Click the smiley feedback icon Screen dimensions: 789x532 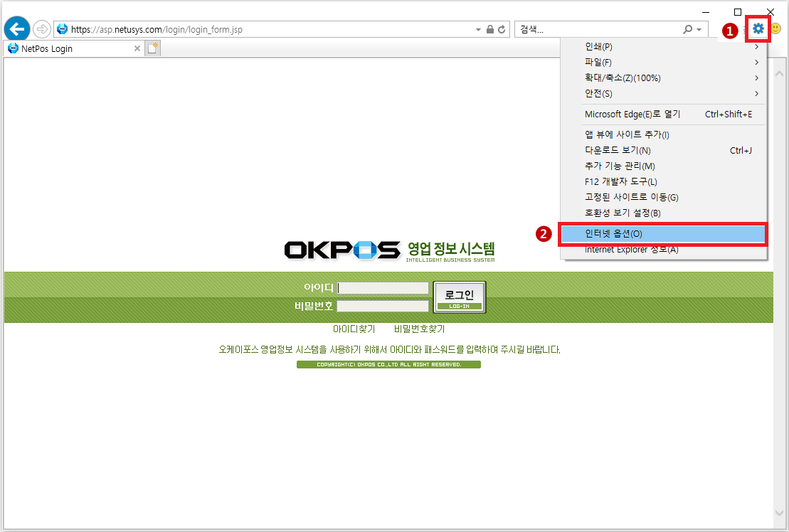click(x=776, y=28)
